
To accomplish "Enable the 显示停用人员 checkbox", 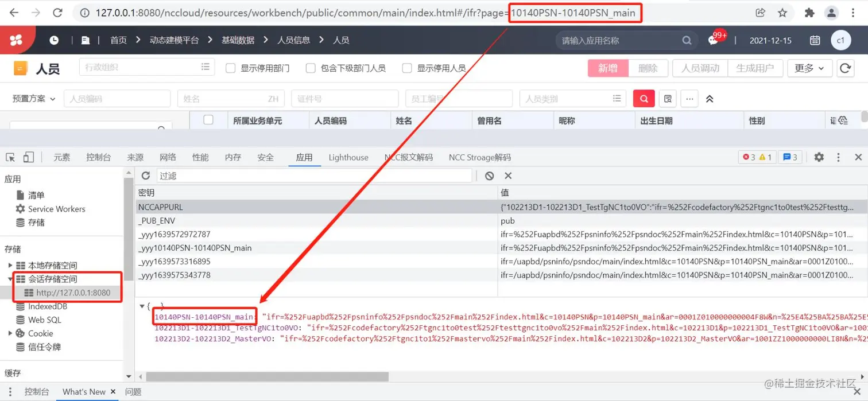I will (x=408, y=68).
